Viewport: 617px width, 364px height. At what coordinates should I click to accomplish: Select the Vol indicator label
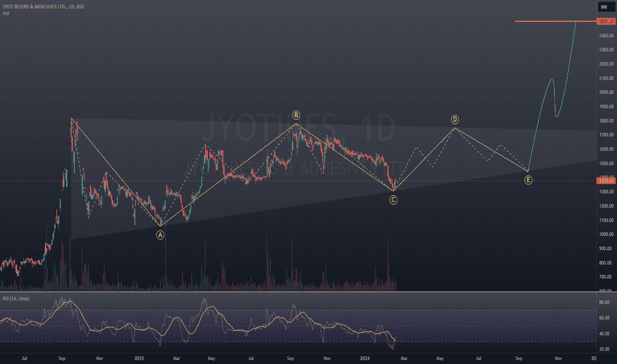(5, 13)
